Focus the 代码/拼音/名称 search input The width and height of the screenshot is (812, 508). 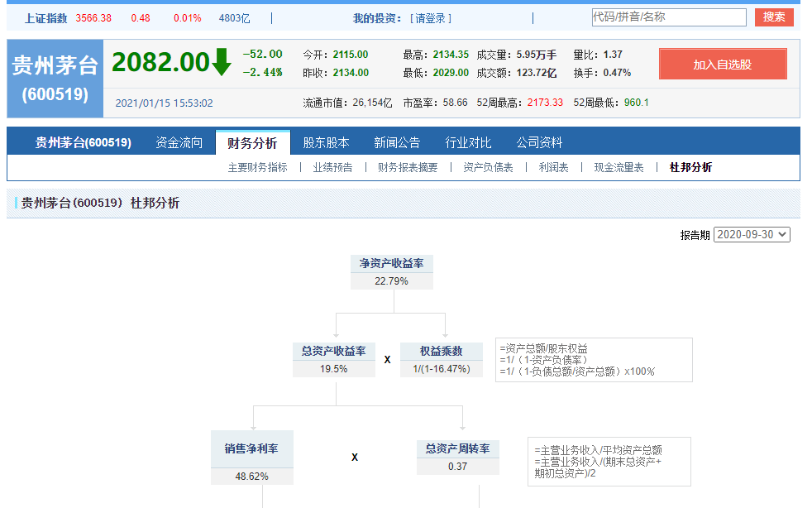pos(669,17)
